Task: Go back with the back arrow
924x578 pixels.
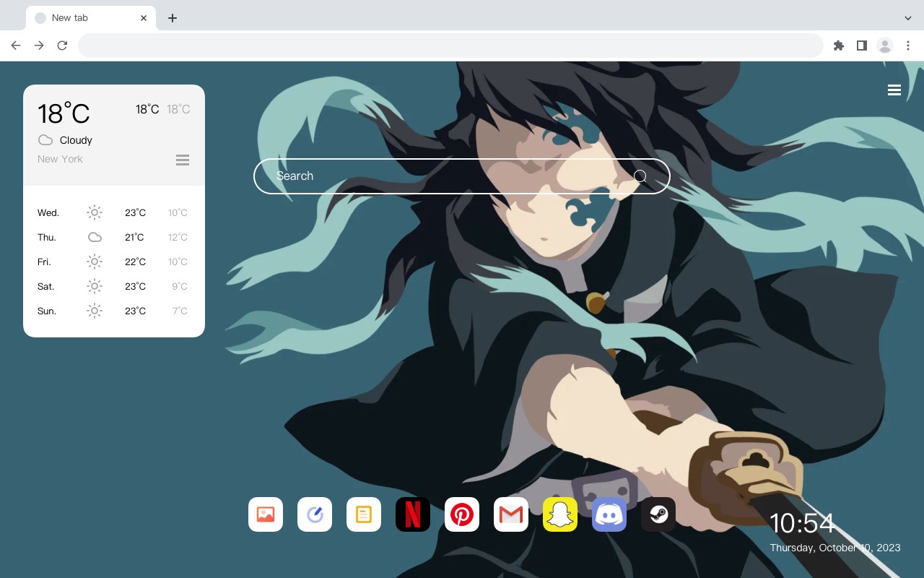Action: click(x=16, y=46)
